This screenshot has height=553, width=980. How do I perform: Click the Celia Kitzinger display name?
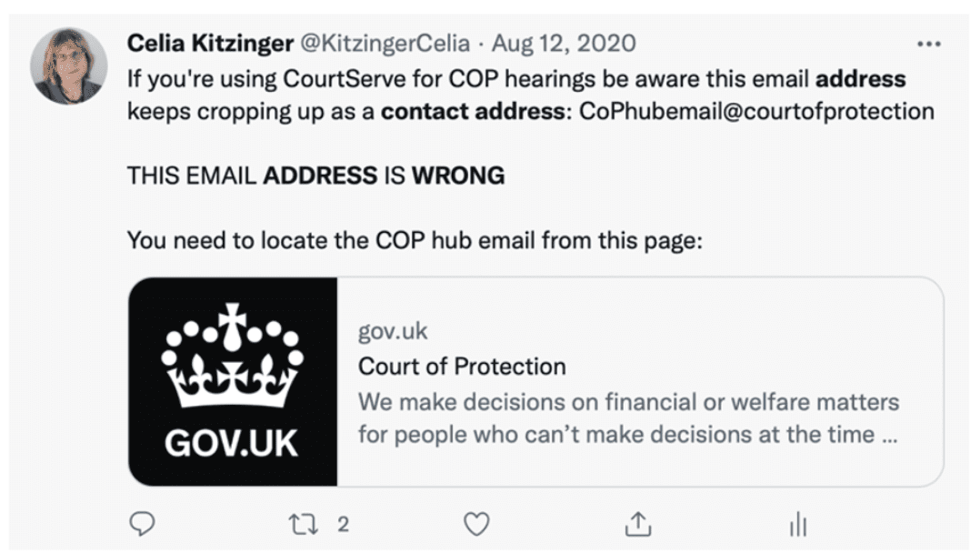point(210,43)
